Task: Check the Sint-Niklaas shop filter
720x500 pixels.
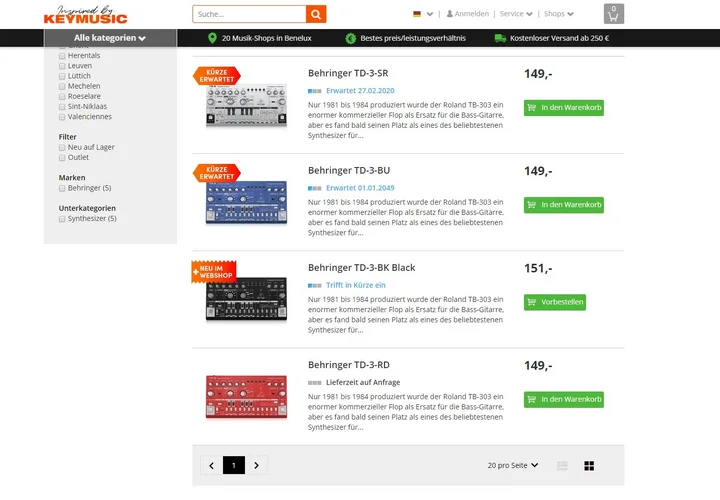Action: pyautogui.click(x=62, y=107)
